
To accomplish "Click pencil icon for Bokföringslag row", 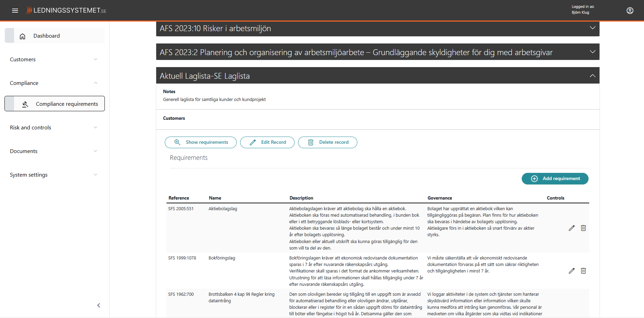I will (571, 271).
